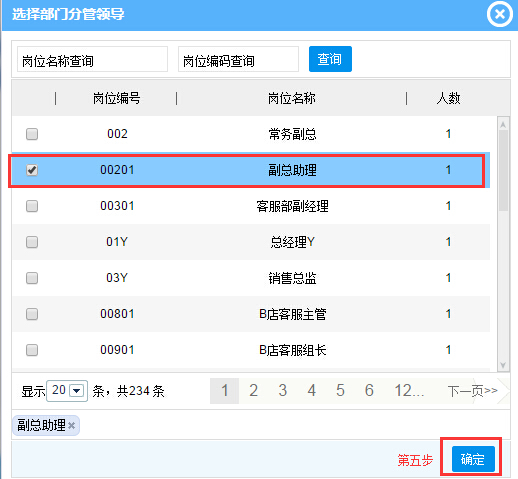Check the 销售总监 position checkbox
Image resolution: width=518 pixels, height=479 pixels.
[x=32, y=278]
